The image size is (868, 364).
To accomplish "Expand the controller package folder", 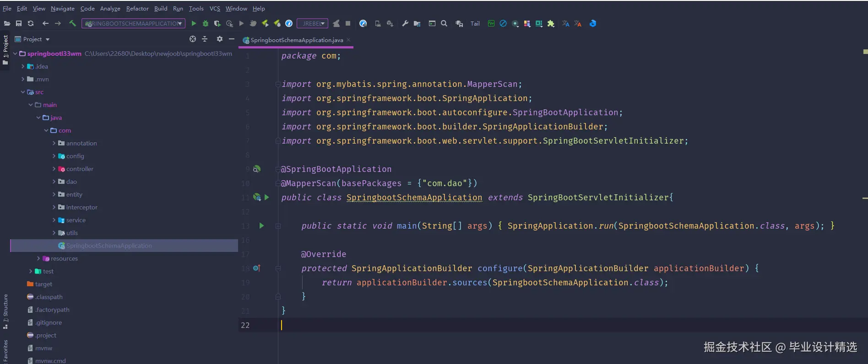I will [54, 169].
